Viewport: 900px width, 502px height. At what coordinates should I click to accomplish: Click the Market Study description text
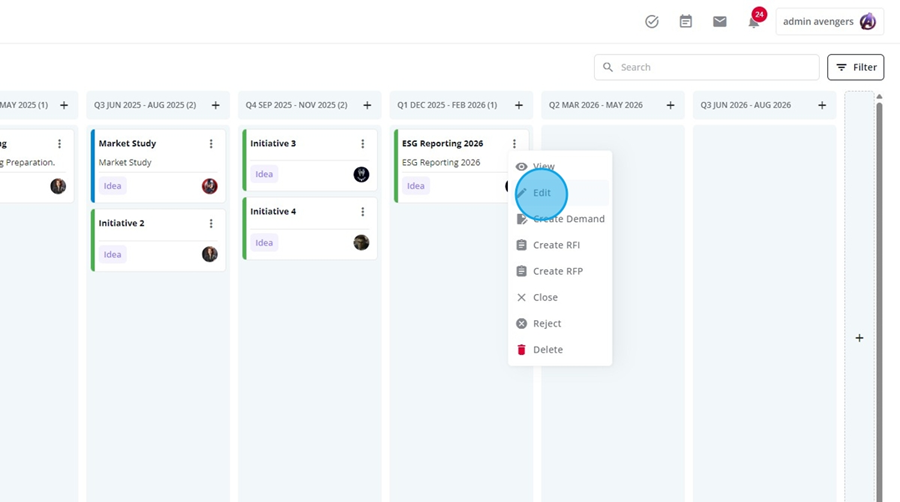(x=125, y=162)
